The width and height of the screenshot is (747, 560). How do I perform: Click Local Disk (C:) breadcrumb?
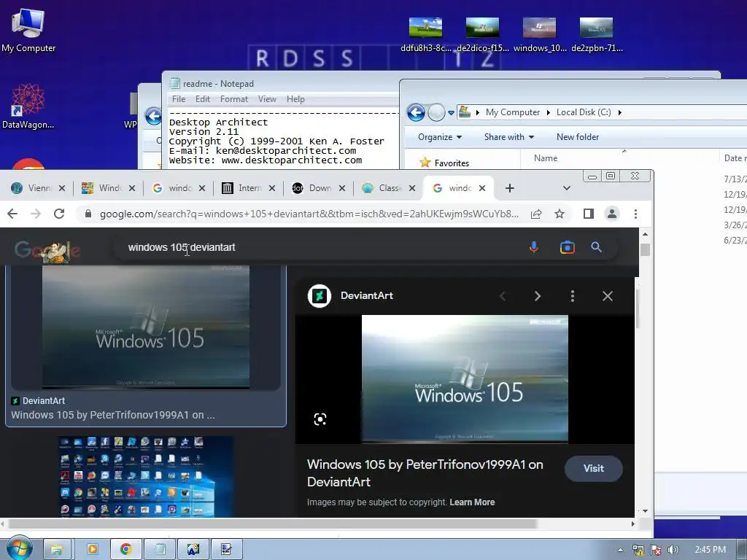pos(584,112)
